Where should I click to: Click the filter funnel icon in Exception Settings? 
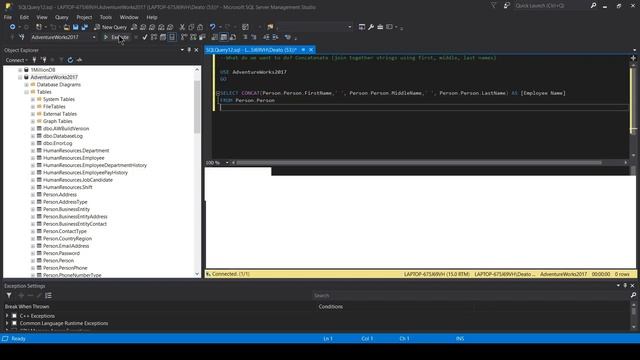[9, 296]
